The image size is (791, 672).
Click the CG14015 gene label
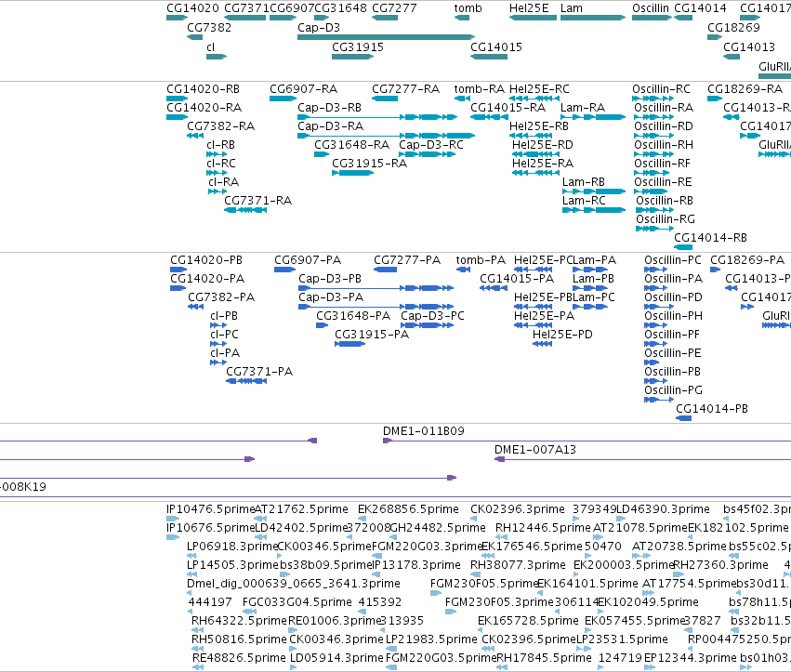[496, 47]
